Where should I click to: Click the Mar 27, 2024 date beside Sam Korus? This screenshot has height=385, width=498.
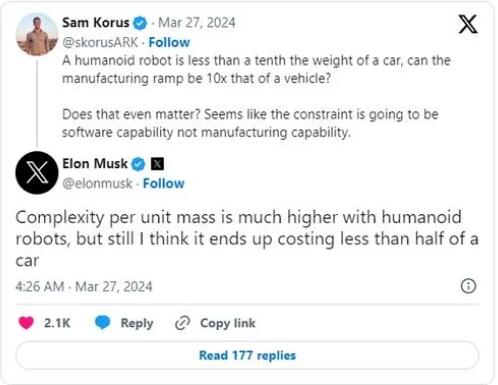197,23
